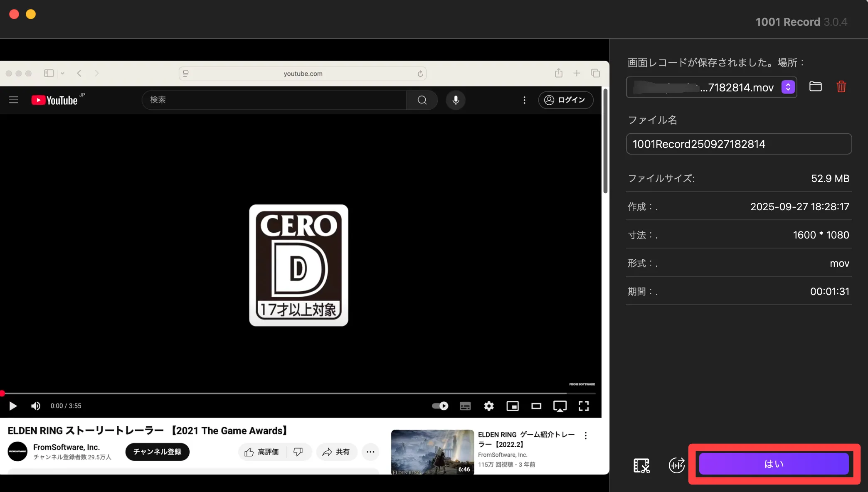Click the video progress seek bar
The image size is (868, 492).
pyautogui.click(x=291, y=393)
